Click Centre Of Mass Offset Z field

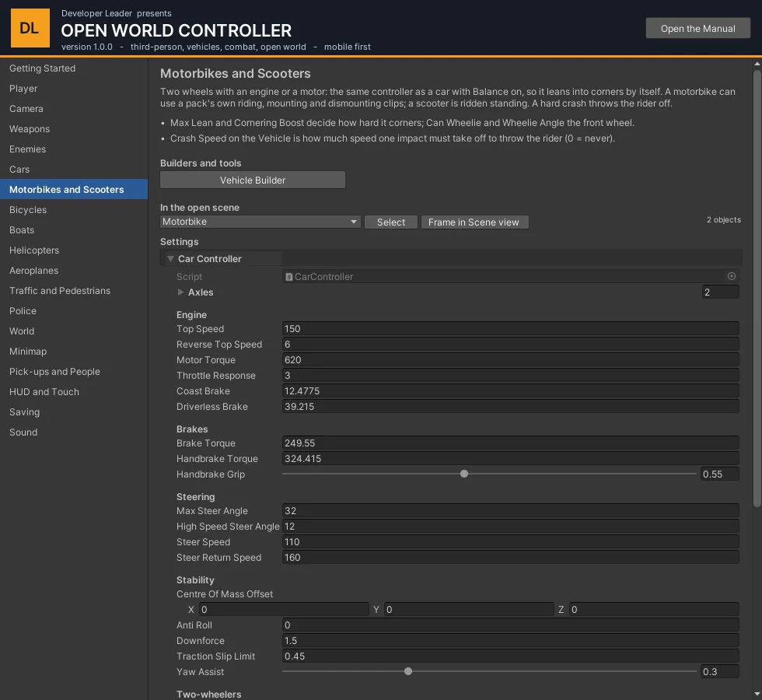[654, 609]
